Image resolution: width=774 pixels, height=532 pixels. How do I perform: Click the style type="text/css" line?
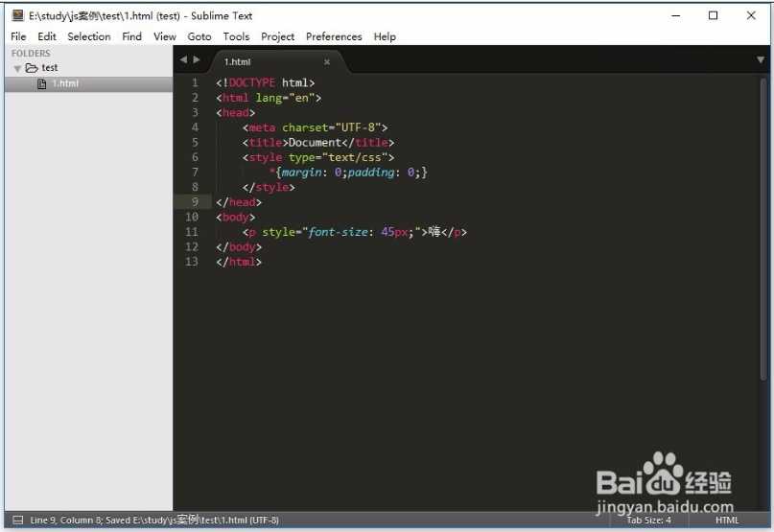318,157
